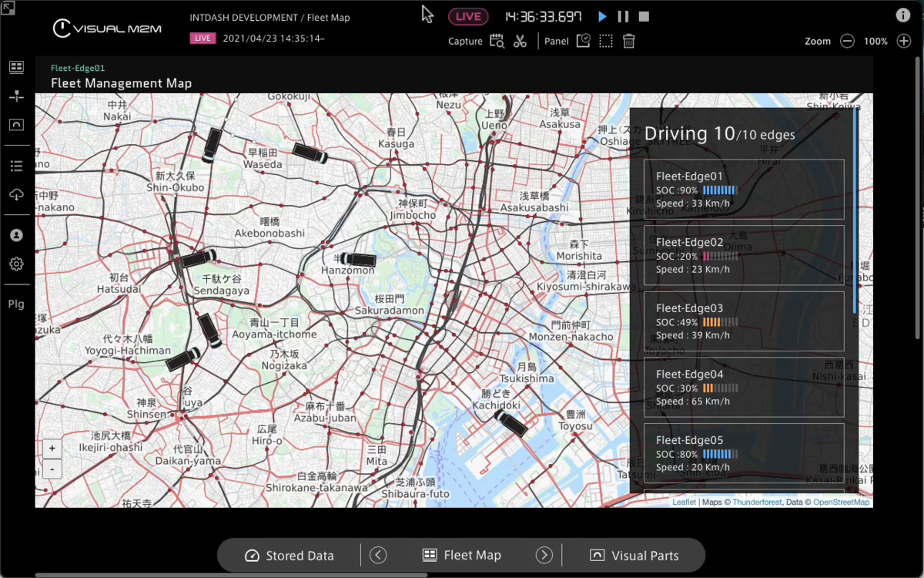Image resolution: width=924 pixels, height=578 pixels.
Task: Select the Fleet-Edge02 card
Action: [744, 255]
